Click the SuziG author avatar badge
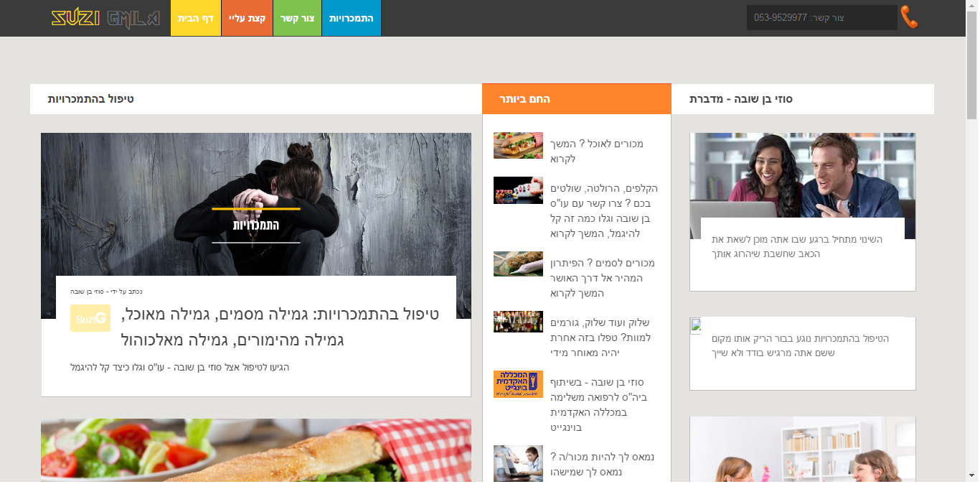The height and width of the screenshot is (484, 980). (x=90, y=318)
